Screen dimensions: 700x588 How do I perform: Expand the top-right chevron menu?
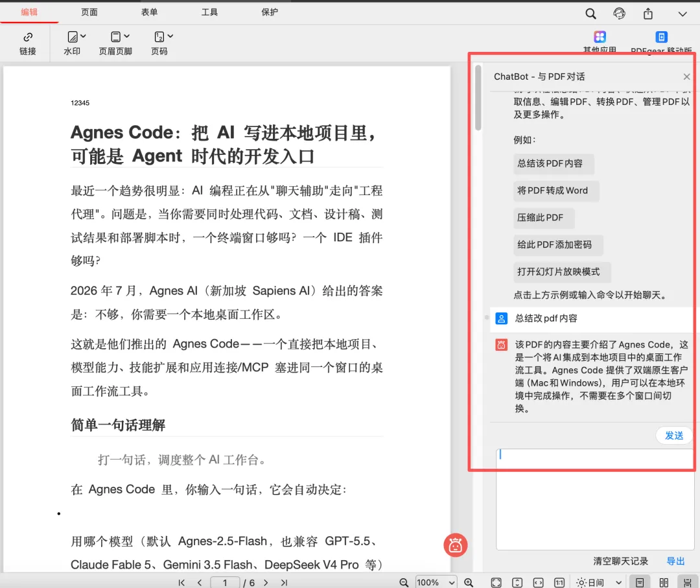tap(682, 14)
